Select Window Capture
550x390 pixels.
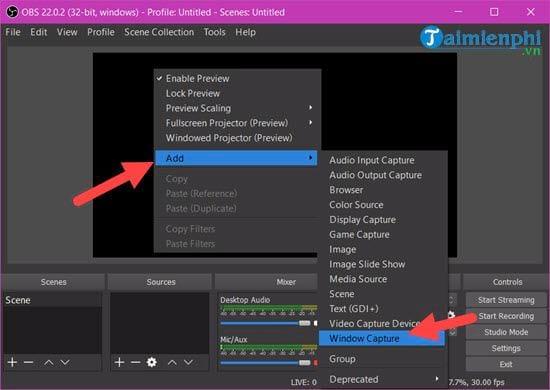click(x=382, y=338)
